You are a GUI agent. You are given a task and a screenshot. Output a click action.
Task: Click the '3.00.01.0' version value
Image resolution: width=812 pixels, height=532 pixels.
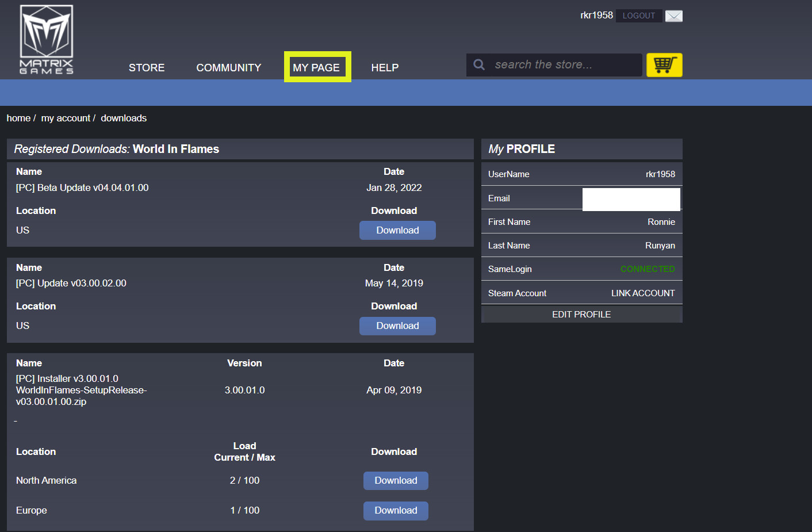click(244, 390)
